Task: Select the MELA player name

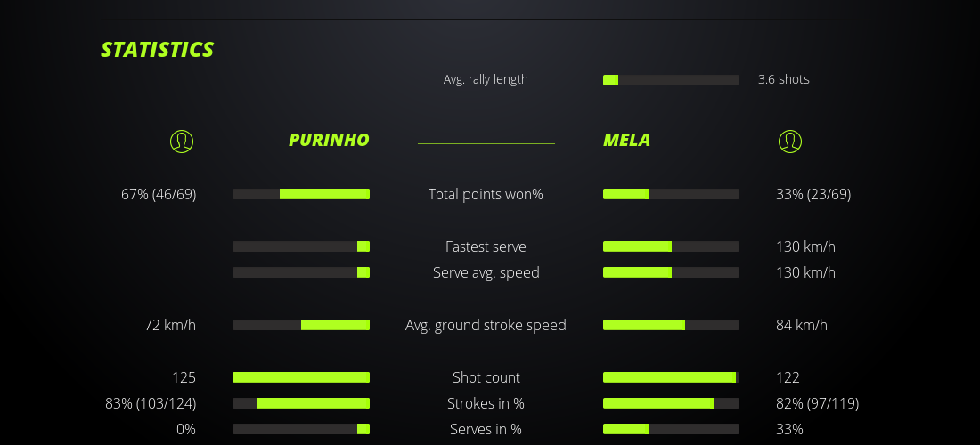Action: coord(626,140)
